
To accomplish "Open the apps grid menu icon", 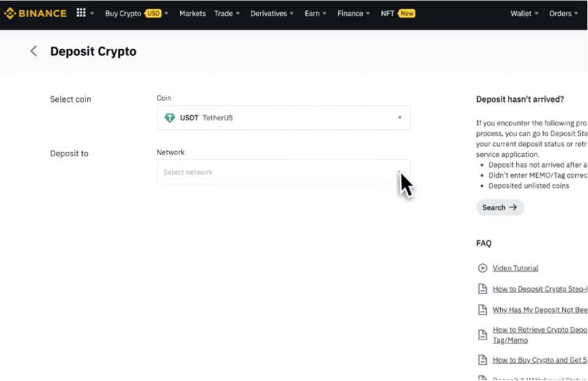I will [81, 13].
